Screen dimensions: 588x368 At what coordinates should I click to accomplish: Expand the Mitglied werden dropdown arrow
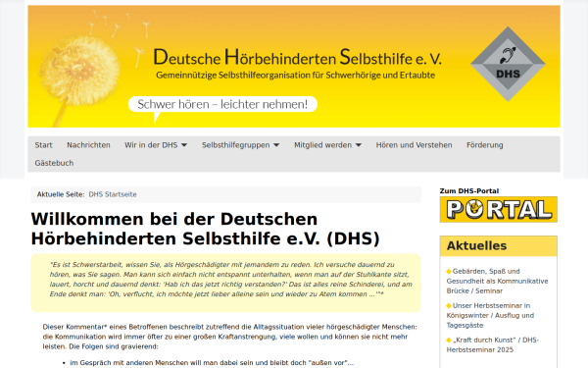tap(359, 145)
